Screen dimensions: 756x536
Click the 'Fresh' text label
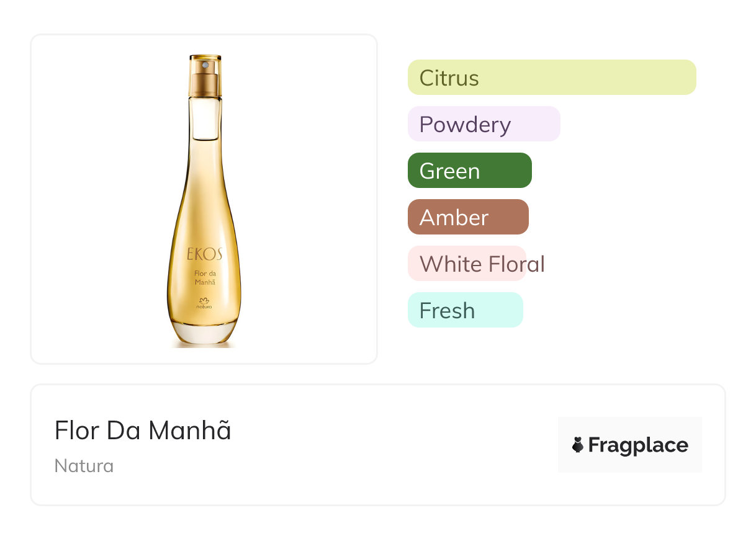(447, 310)
